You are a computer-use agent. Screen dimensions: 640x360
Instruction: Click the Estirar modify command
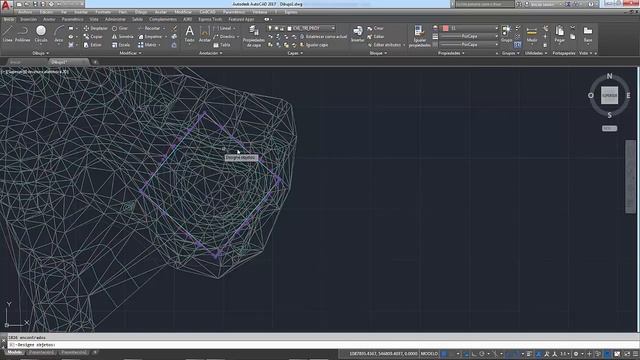[93, 45]
